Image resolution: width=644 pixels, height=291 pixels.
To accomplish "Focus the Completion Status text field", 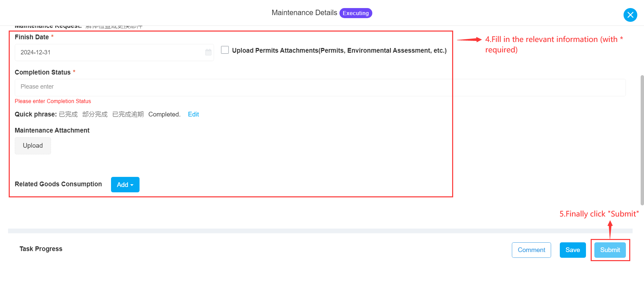I will pos(320,87).
